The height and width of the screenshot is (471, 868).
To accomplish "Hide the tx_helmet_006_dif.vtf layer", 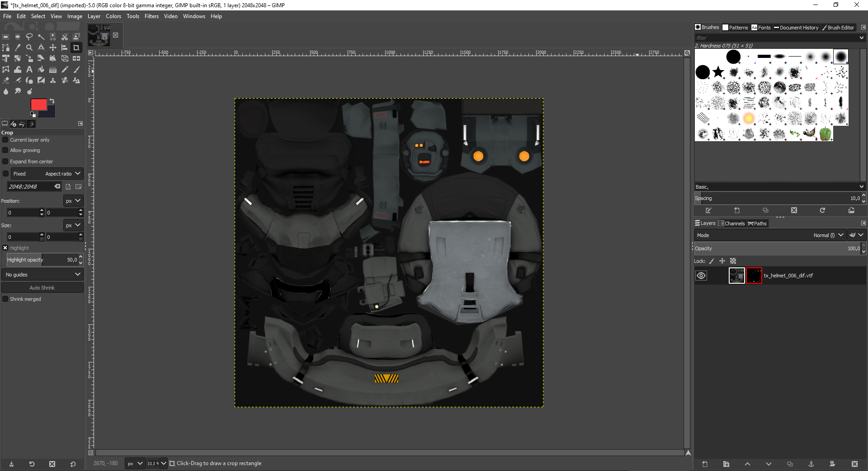I will pos(701,276).
